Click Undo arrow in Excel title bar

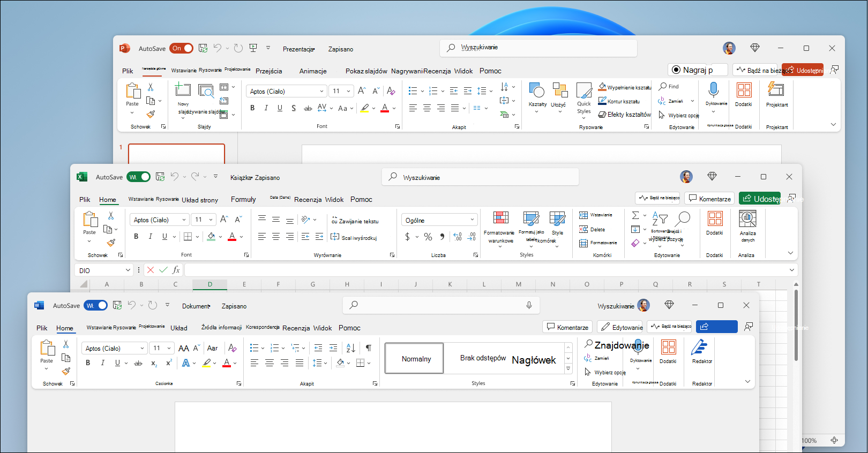174,177
